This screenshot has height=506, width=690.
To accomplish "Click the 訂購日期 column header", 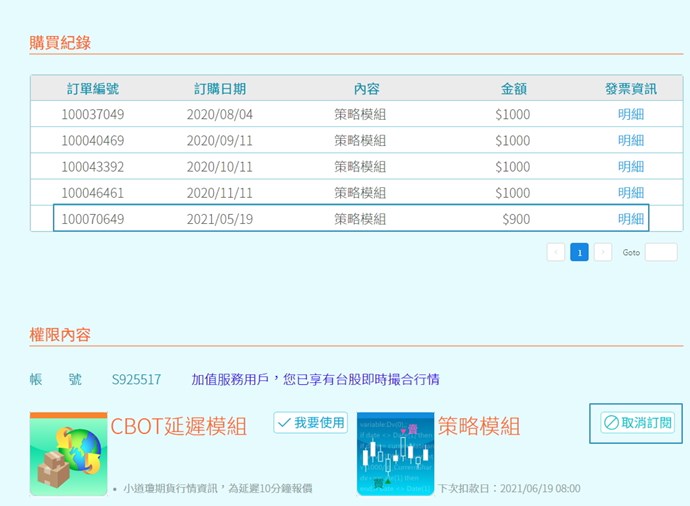I will pos(220,88).
